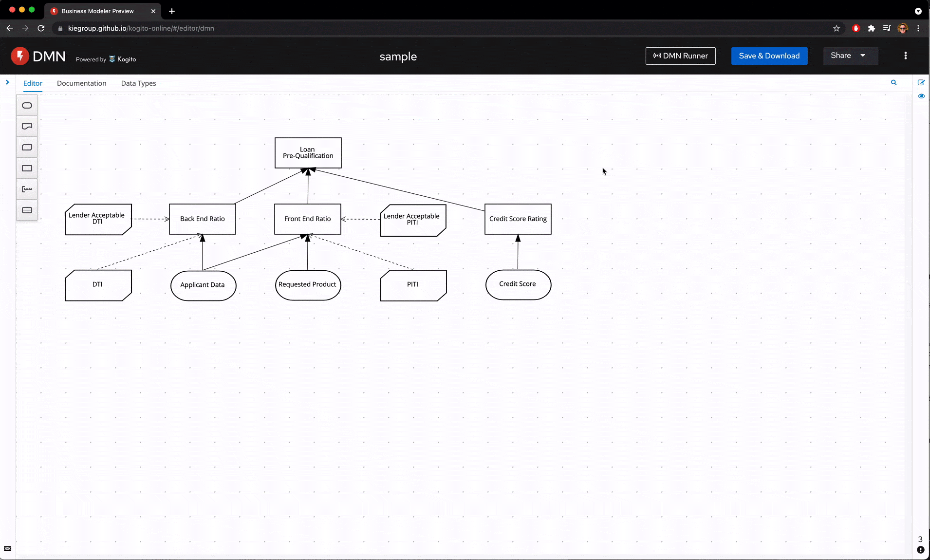Open the Share dropdown

click(850, 56)
